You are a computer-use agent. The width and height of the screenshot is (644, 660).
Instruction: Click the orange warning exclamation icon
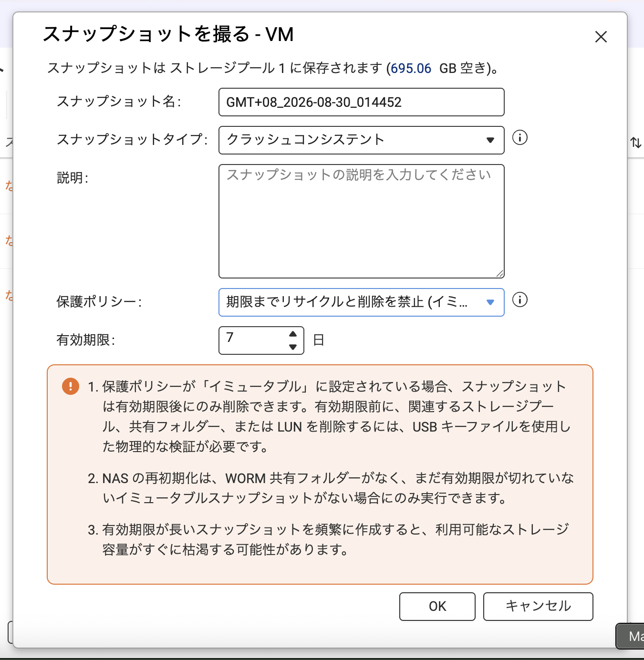pos(71,386)
